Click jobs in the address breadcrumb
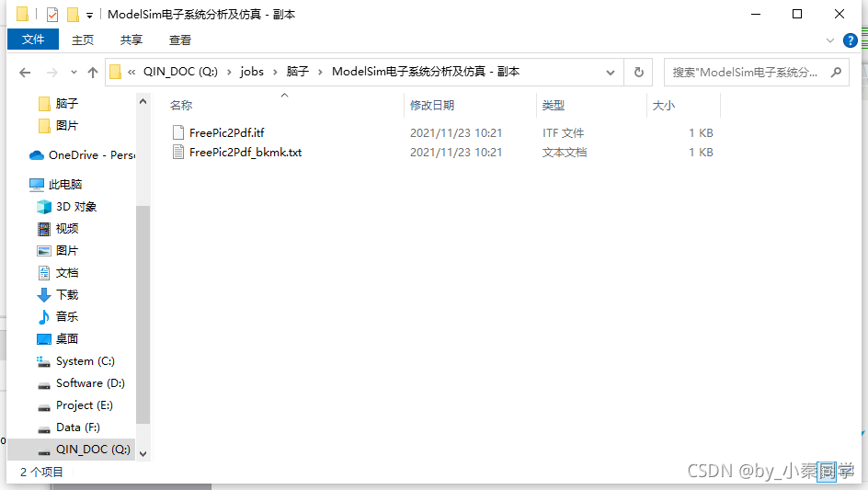Screen dimensions: 868x490 click(x=251, y=72)
